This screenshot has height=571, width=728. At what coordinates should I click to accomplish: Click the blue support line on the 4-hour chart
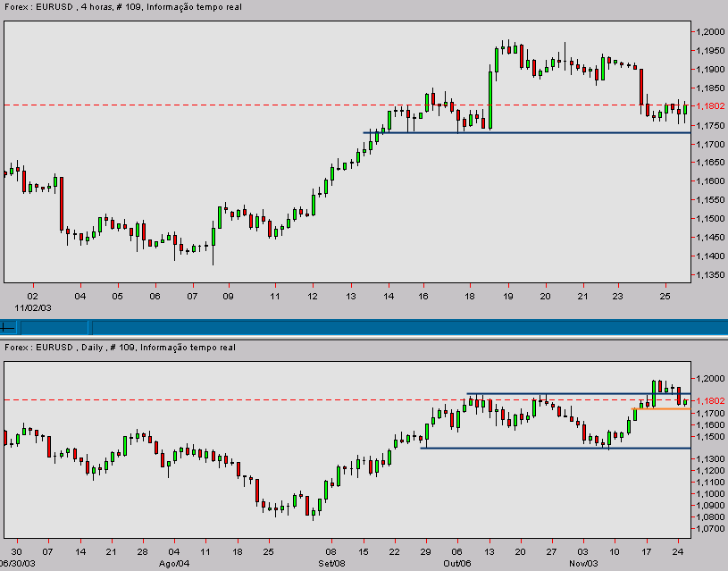[526, 133]
